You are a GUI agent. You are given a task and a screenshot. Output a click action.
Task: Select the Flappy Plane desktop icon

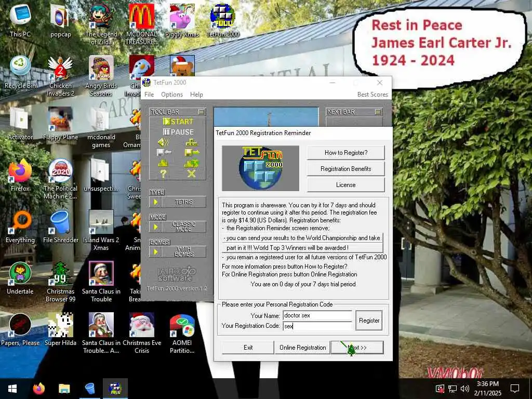coord(60,124)
